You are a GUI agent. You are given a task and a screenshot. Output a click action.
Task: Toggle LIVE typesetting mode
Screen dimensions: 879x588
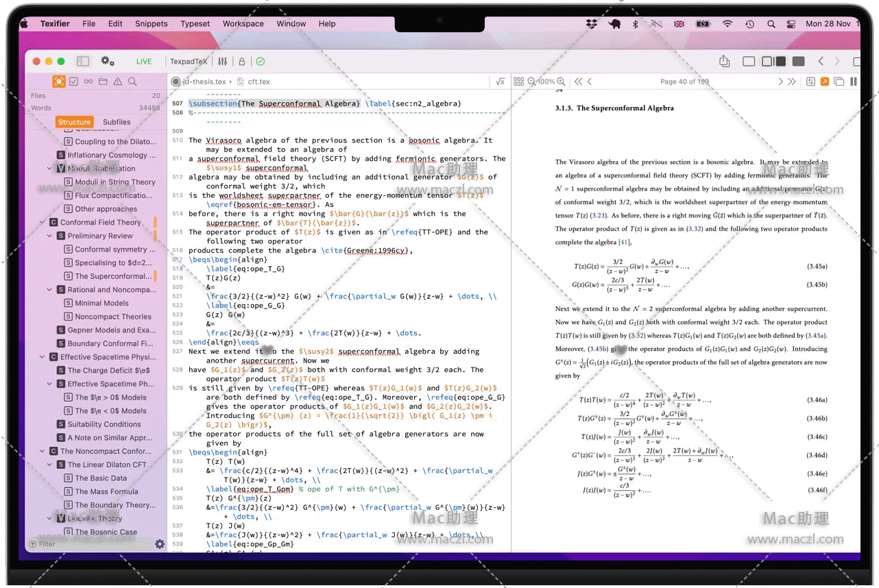coord(144,62)
